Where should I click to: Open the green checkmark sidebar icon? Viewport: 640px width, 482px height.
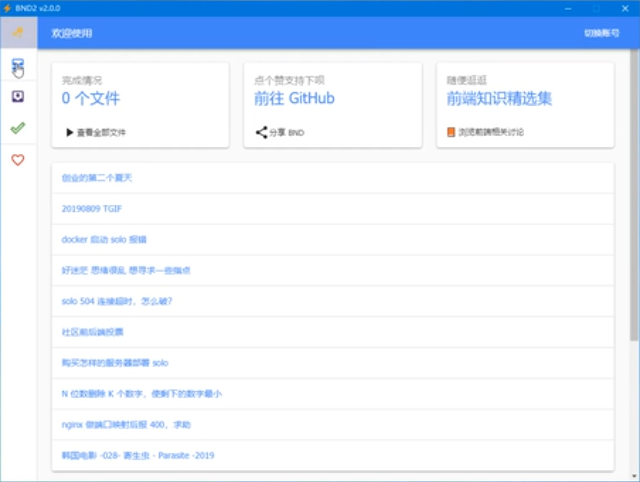18,128
